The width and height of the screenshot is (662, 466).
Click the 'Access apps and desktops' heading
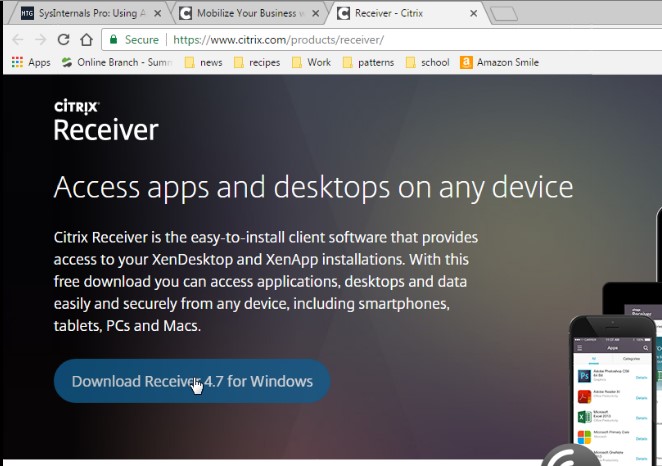click(313, 187)
